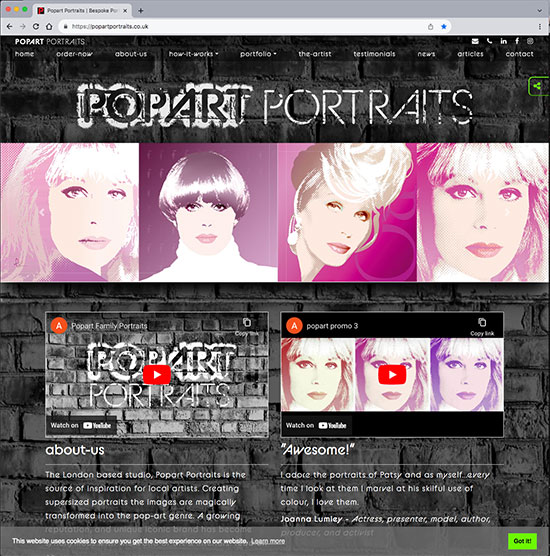Click the "Awesome!" testimonial heading
Image resolution: width=550 pixels, height=556 pixels.
(317, 450)
